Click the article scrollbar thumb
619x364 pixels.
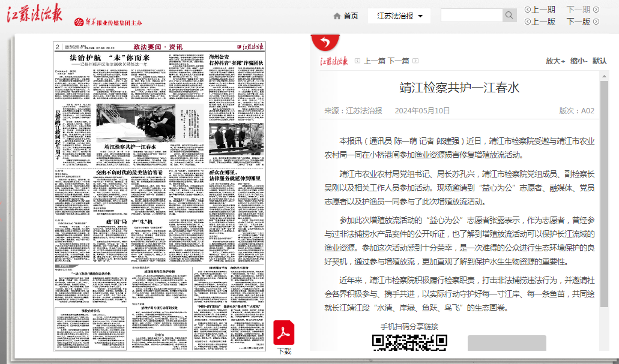(604, 194)
